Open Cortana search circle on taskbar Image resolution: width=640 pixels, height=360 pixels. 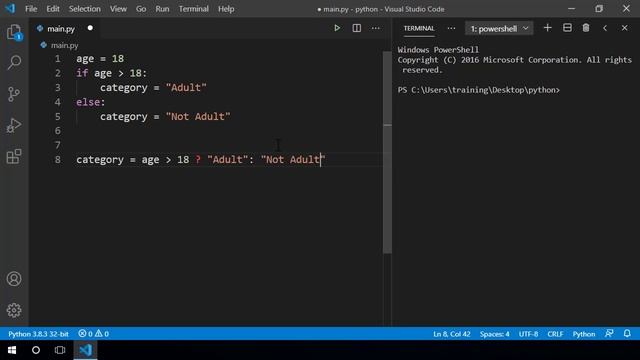point(36,350)
